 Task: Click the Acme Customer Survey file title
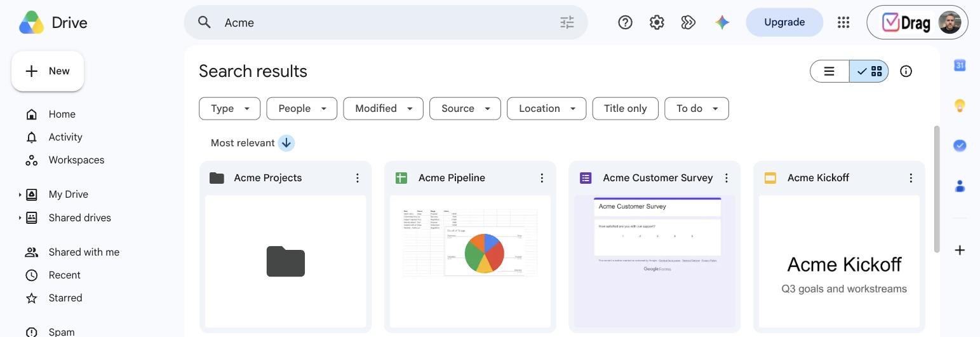click(658, 178)
